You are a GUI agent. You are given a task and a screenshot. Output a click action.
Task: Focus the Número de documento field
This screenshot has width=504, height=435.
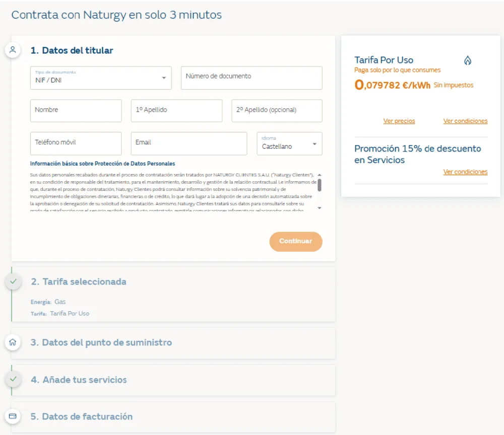[x=251, y=78]
